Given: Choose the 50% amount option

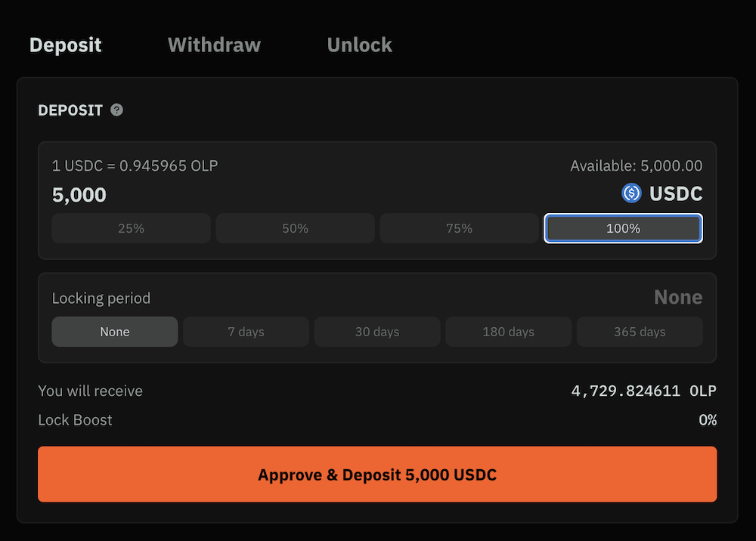Looking at the screenshot, I should [x=295, y=228].
